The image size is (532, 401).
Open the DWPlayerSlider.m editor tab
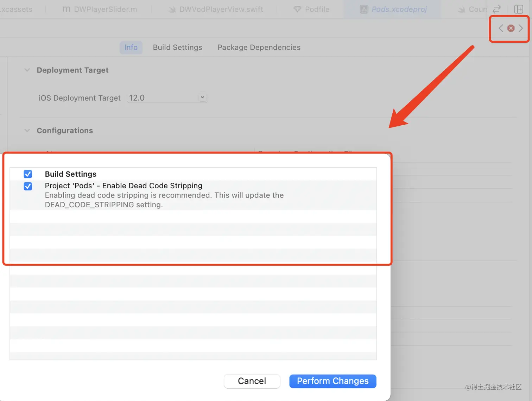(99, 9)
